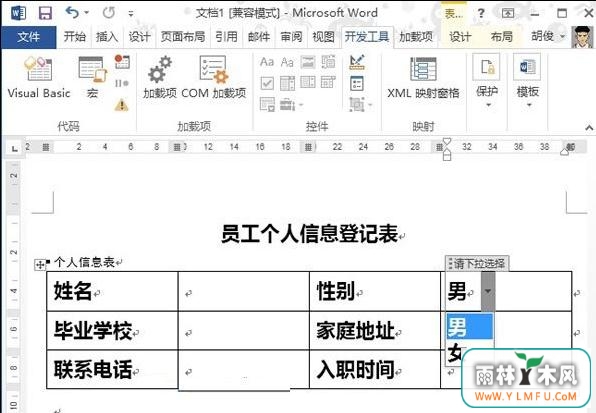The image size is (596, 413).
Task: Open the table tools 设计 tab
Action: (x=460, y=37)
